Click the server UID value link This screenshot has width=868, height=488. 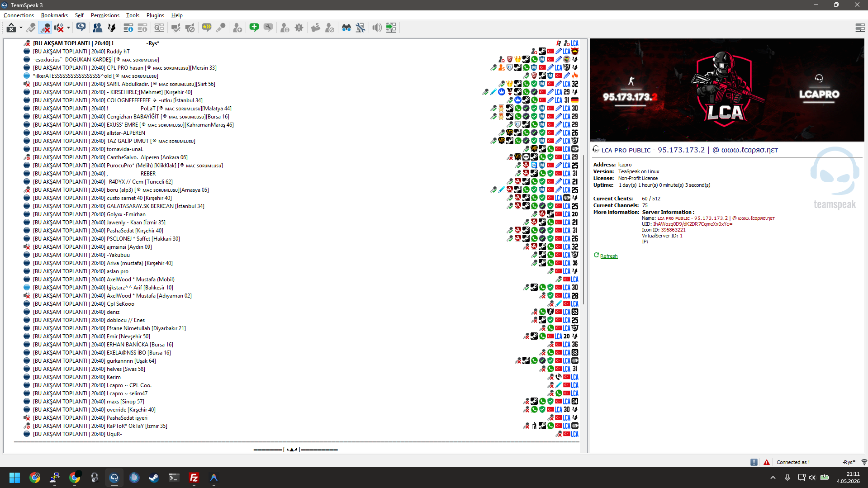(693, 224)
